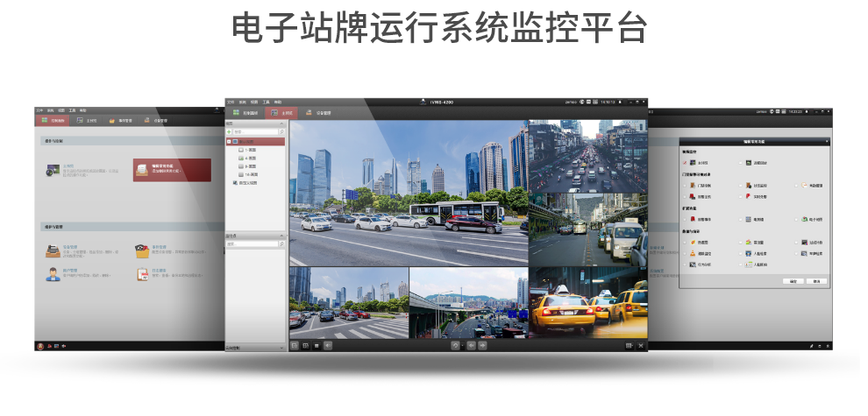Enable the 远程回放 checkbox in dialog
The image size is (868, 416).
pyautogui.click(x=739, y=163)
